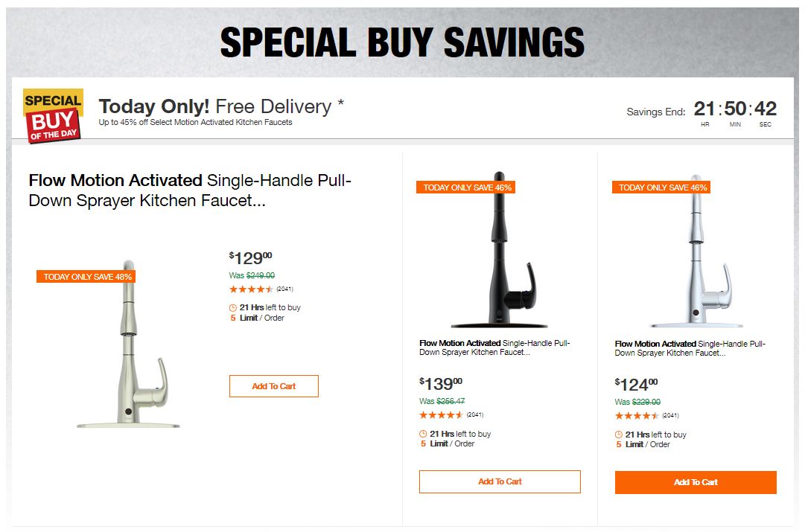Click the clock icon beside the $129 faucet

233,307
